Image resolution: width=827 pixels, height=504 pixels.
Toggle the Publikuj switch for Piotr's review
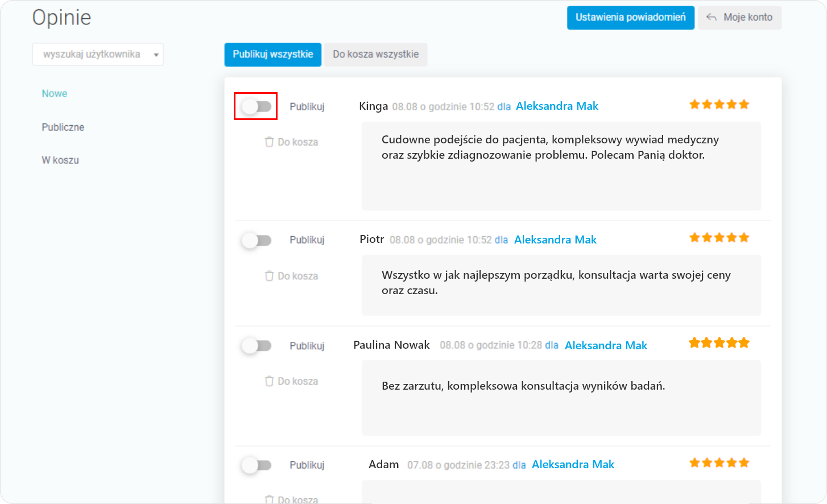click(256, 240)
